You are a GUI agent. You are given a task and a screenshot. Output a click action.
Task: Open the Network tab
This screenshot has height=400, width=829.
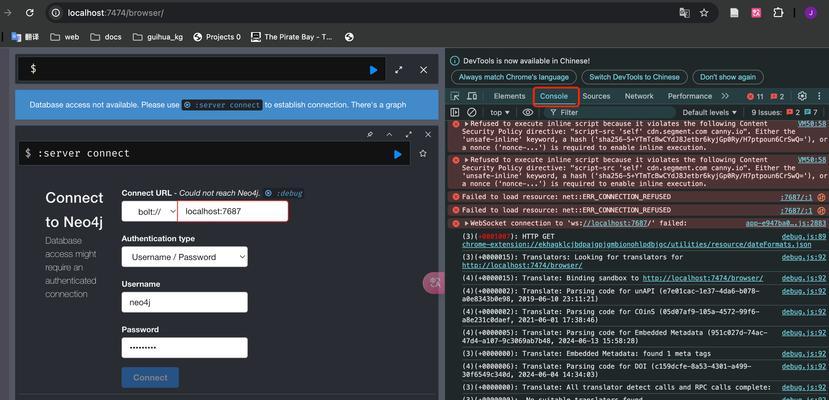[x=639, y=96]
